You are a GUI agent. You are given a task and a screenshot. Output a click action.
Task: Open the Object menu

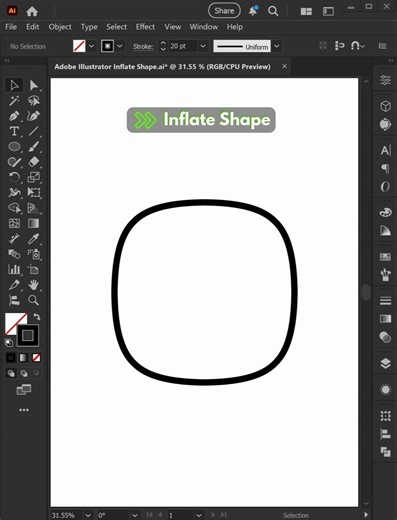click(60, 27)
